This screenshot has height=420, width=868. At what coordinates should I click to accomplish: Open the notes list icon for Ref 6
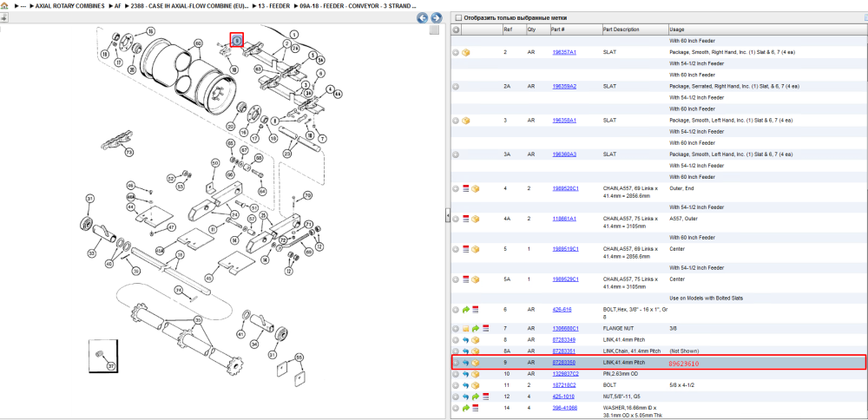[x=476, y=310]
